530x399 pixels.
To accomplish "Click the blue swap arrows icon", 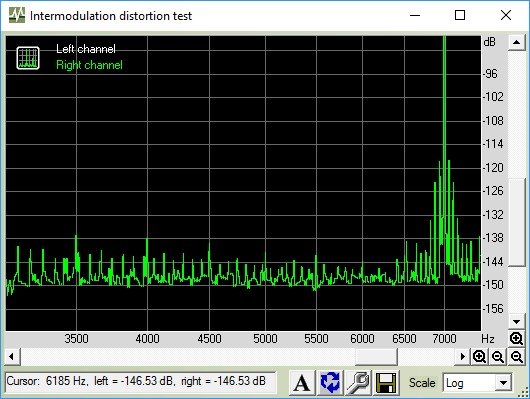I will (330, 383).
